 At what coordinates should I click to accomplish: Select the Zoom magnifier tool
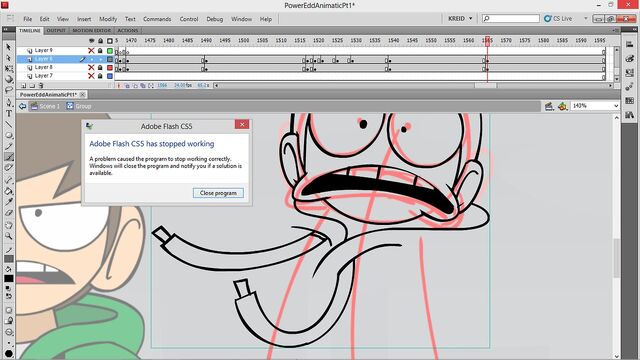(x=8, y=236)
